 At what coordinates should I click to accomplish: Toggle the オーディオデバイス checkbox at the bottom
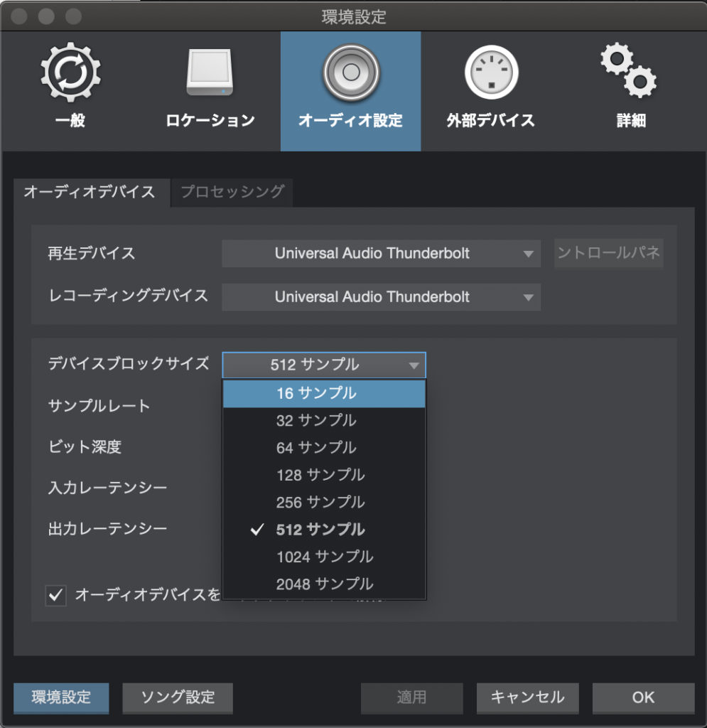click(x=55, y=595)
